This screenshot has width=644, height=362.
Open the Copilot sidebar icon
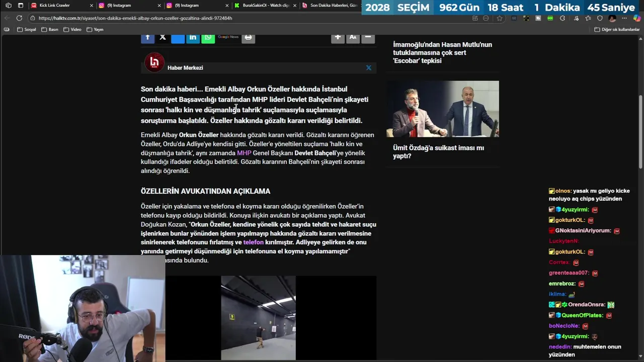[x=637, y=18]
